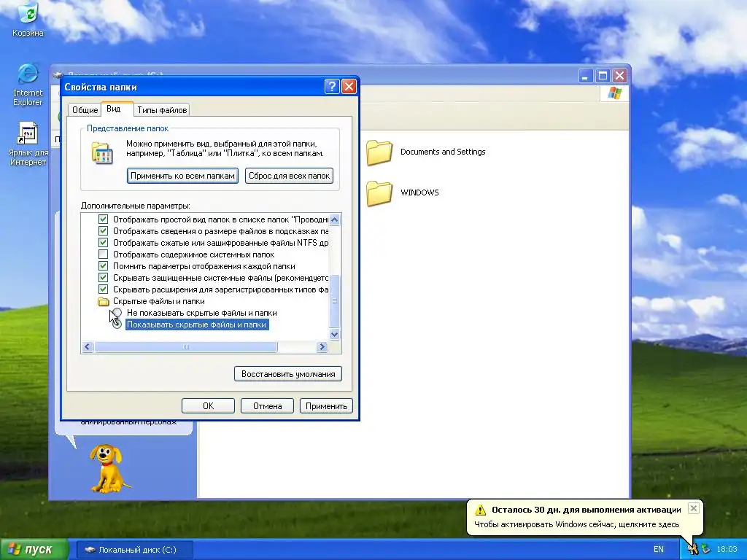Viewport: 747px width, 560px height.
Task: Toggle simple folder view in Explorer list checkbox
Action: click(103, 219)
